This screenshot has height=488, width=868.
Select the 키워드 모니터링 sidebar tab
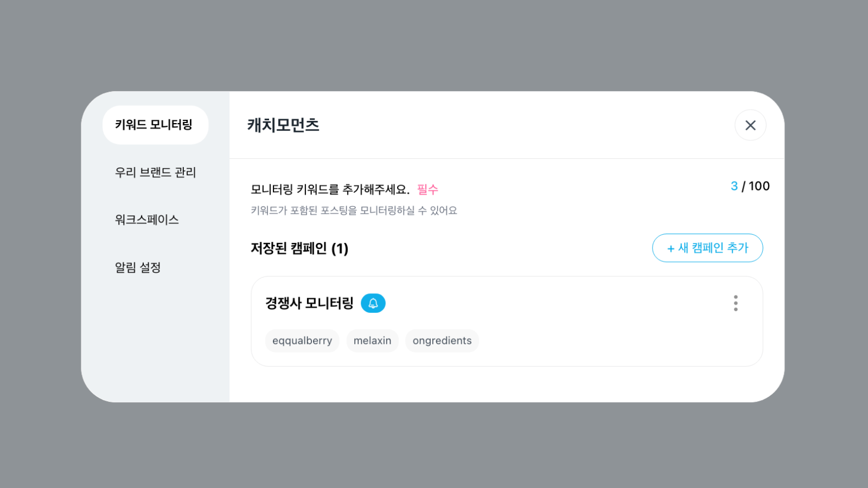tap(155, 125)
